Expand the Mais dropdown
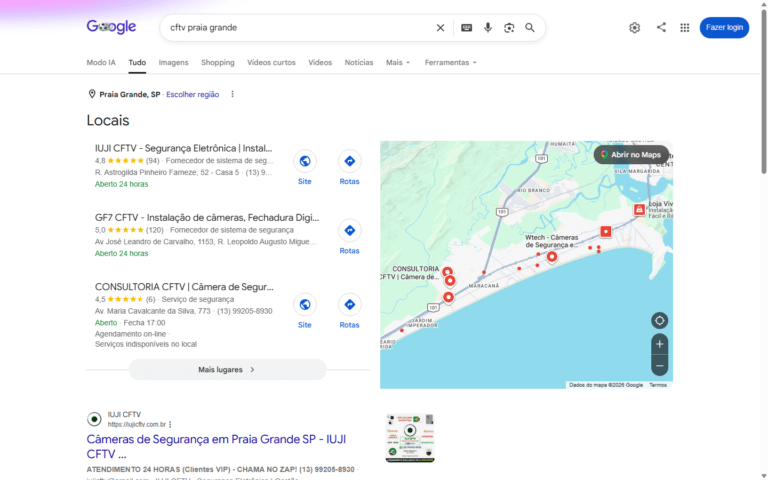This screenshot has width=768, height=480. [x=398, y=63]
